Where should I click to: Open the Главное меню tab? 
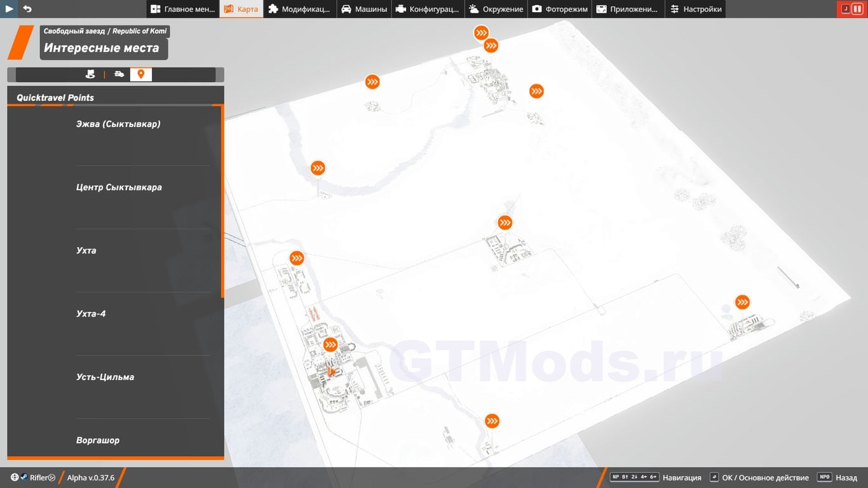tap(182, 9)
